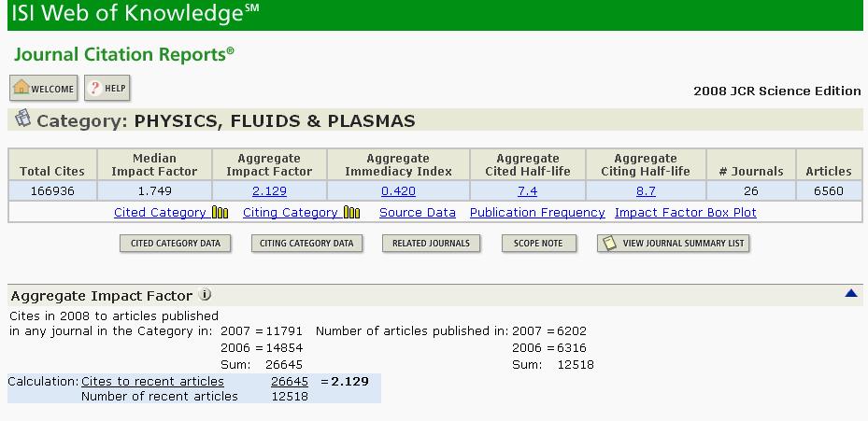Open the Aggregate Impact Factor value 2.129 link
The image size is (868, 421).
coord(269,191)
